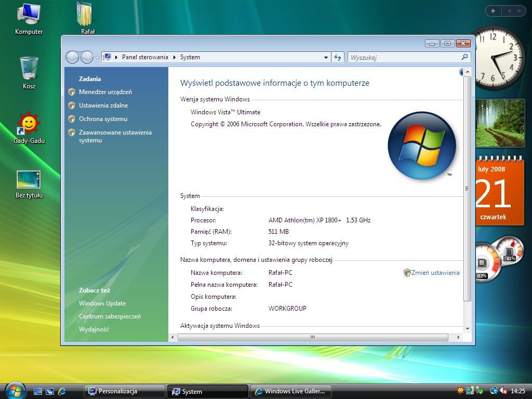Expand the arrow before System in the breadcrumb
The height and width of the screenshot is (399, 532).
click(175, 57)
